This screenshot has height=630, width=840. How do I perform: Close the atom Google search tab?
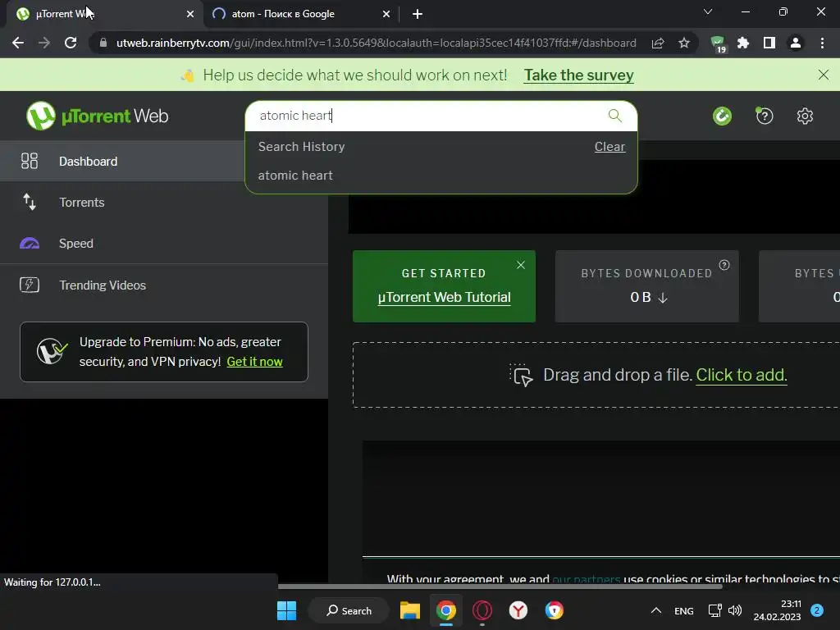(386, 14)
